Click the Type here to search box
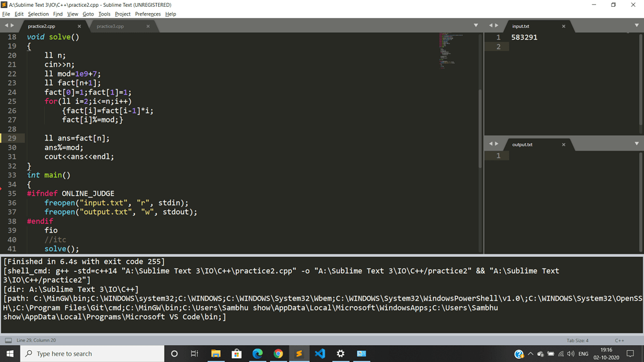Viewport: 644px width, 362px height. point(92,353)
